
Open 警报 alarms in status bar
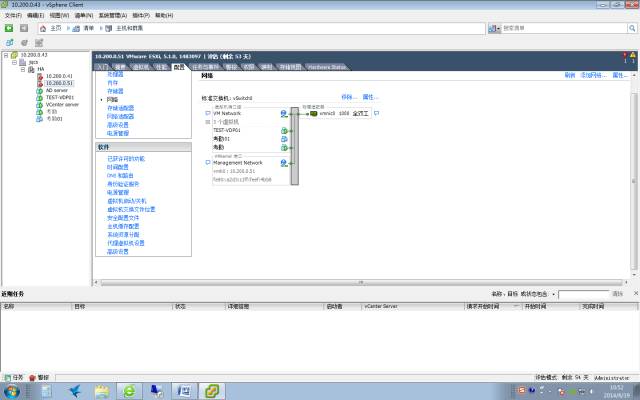click(39, 378)
